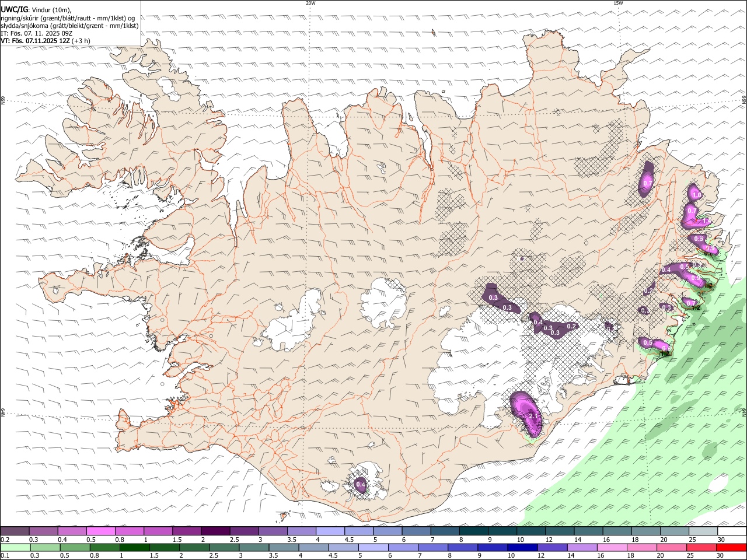Click the '2.1' snowfall value on the map
747x560 pixels.
pos(533,416)
